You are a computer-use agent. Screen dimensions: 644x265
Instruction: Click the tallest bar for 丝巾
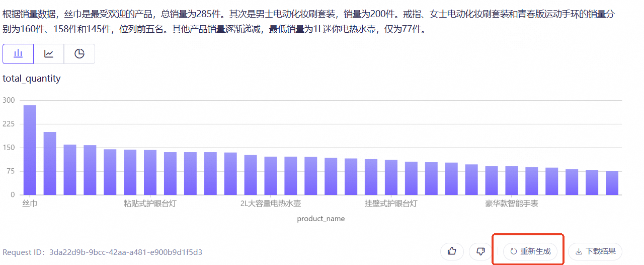pyautogui.click(x=30, y=150)
